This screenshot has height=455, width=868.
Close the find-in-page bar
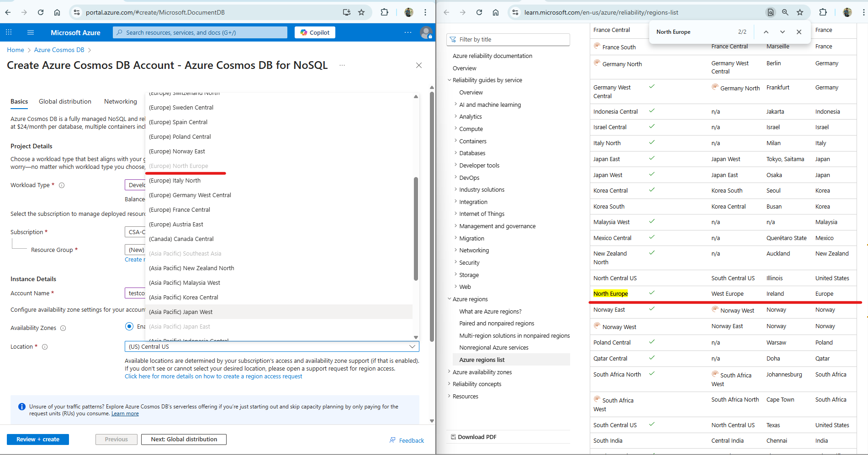click(799, 32)
